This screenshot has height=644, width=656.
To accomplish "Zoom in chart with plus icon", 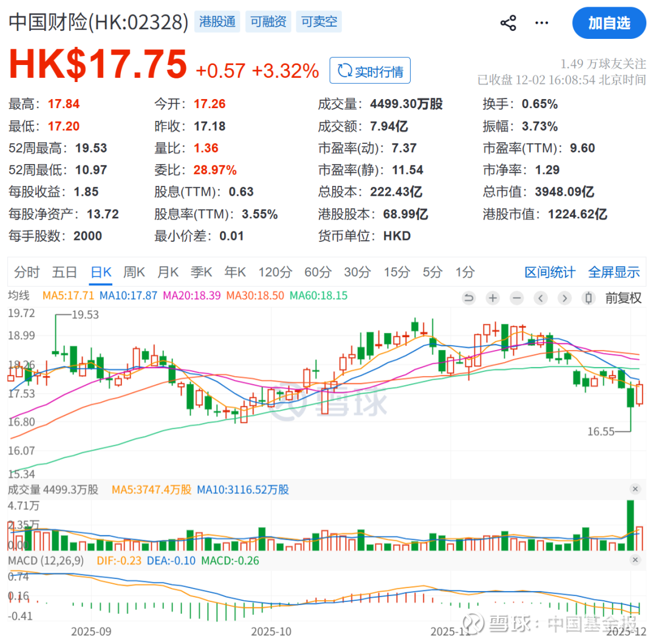I will coord(493,298).
